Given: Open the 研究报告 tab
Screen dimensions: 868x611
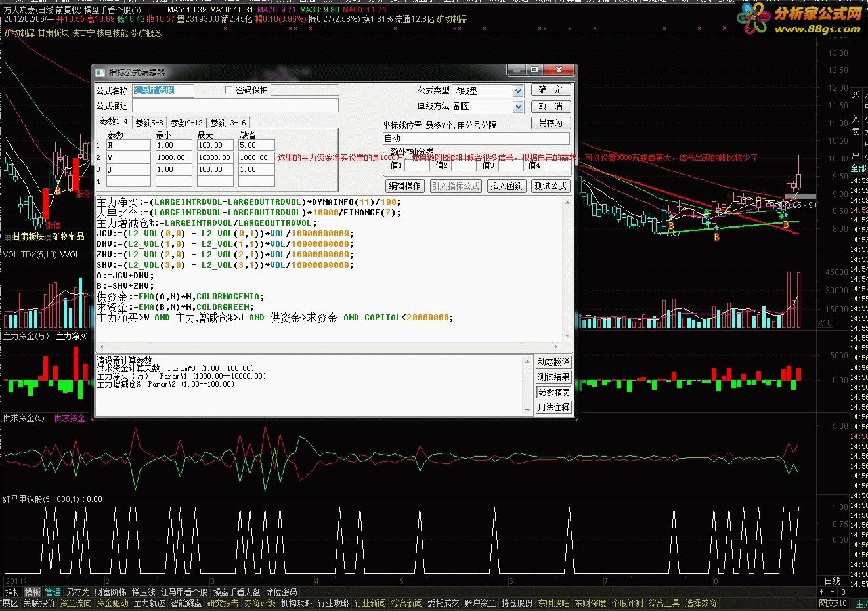Looking at the screenshot, I should 223,603.
